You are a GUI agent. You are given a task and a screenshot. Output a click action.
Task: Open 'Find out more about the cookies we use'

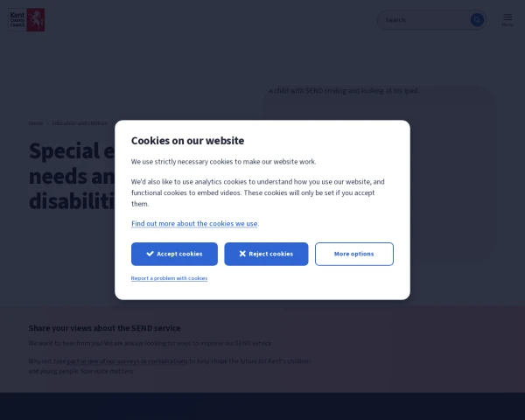[x=194, y=223]
